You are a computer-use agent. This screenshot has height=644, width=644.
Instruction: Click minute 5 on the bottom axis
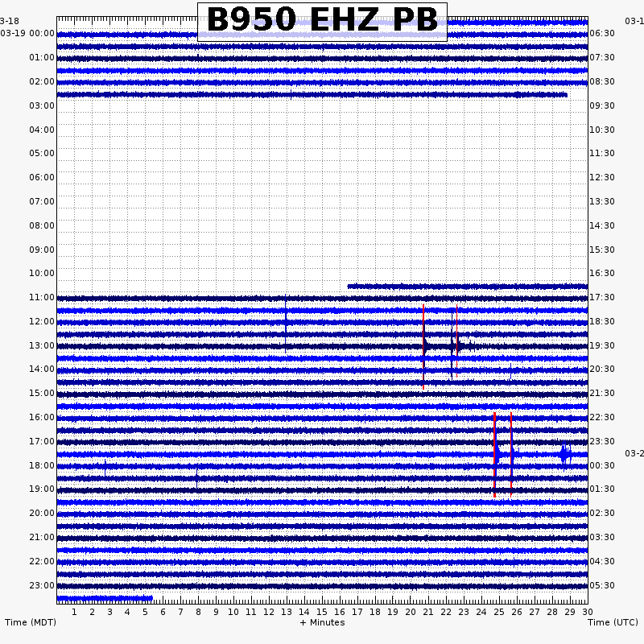pos(145,612)
